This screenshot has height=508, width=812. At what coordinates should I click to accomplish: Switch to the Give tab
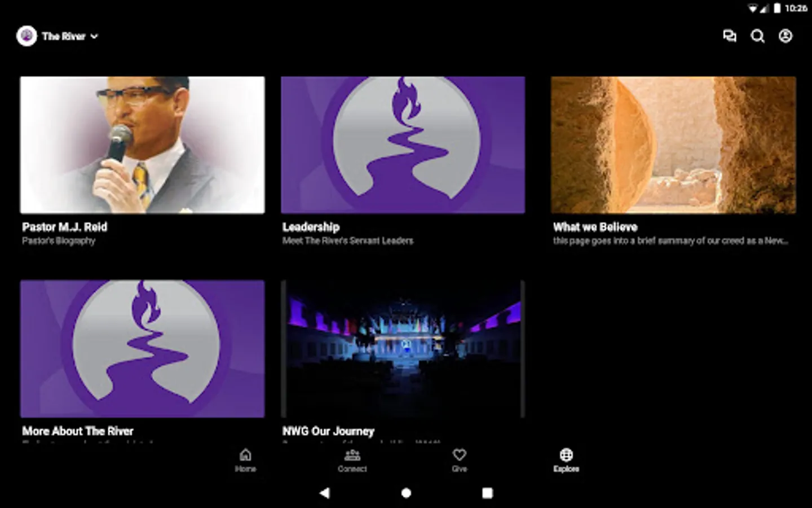(x=460, y=461)
